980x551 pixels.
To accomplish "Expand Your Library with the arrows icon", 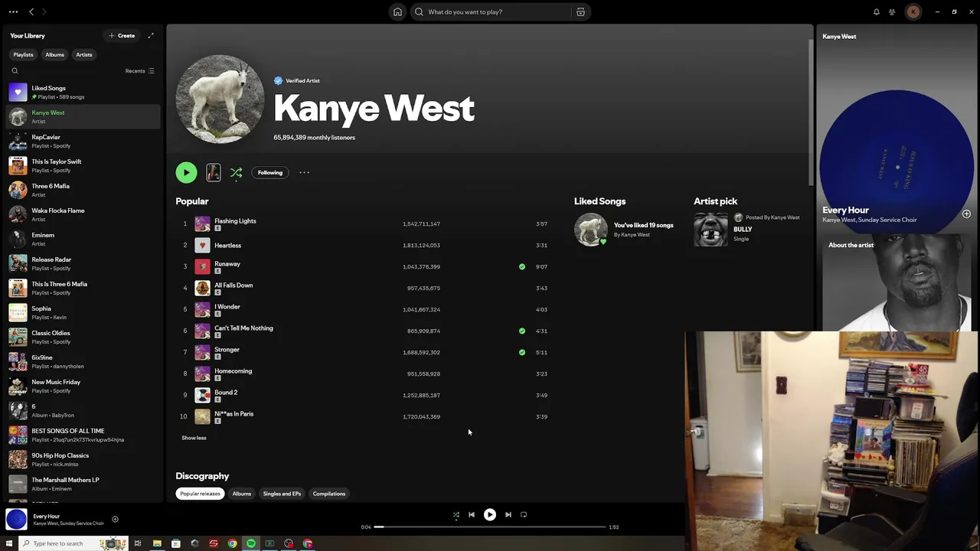I will click(151, 35).
